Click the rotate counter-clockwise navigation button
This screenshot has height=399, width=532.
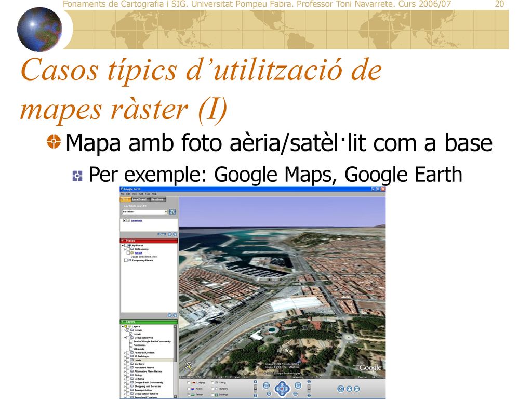(267, 385)
